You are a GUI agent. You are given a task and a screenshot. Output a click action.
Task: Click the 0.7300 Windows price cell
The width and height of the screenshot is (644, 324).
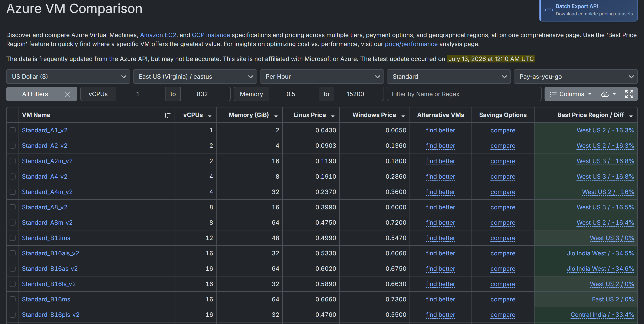click(x=375, y=299)
